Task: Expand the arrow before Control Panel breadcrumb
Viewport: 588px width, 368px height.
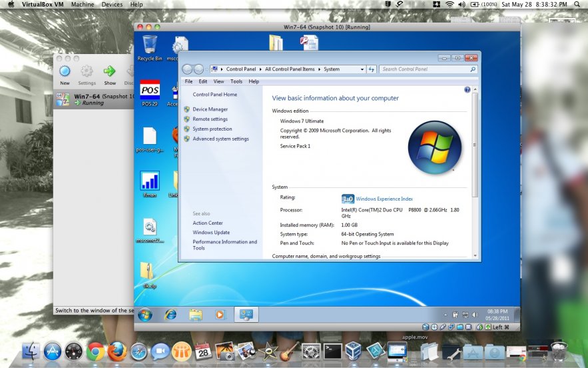Action: (222, 69)
